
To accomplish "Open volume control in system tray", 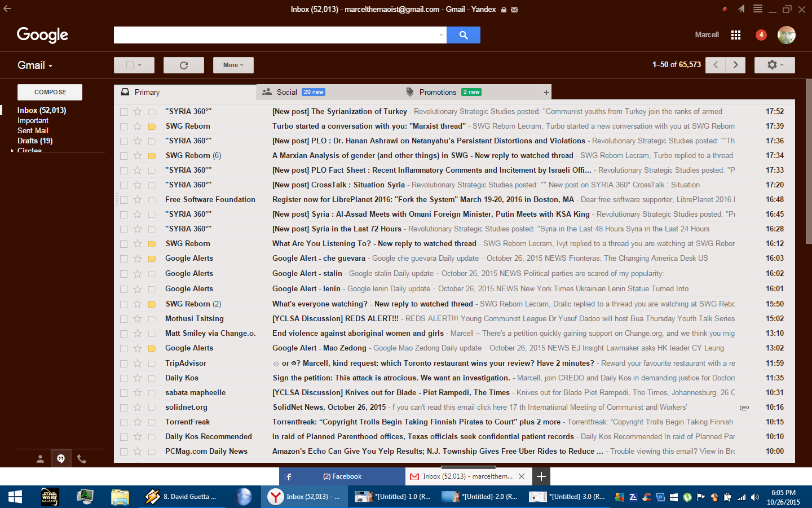I will 754,497.
